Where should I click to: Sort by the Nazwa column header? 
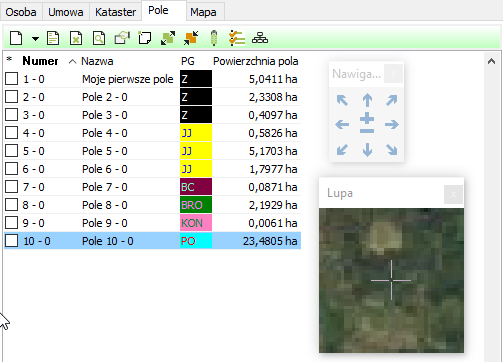coord(97,61)
